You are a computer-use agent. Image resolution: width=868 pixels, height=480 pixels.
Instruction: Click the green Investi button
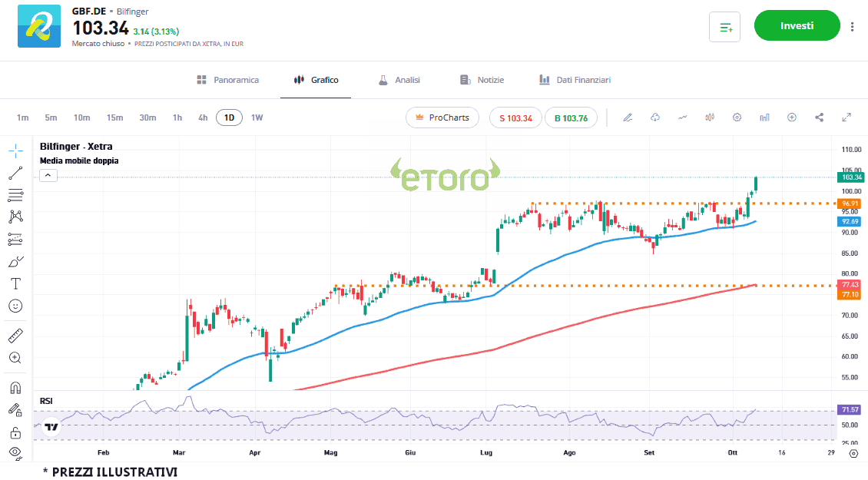797,25
